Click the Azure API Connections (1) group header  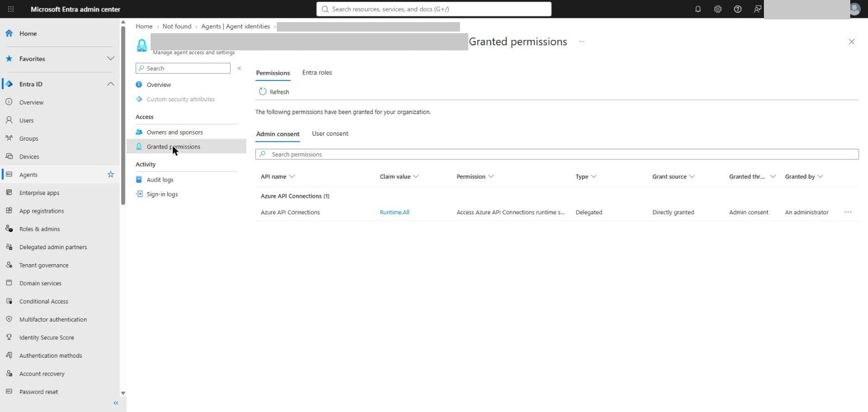click(x=295, y=196)
